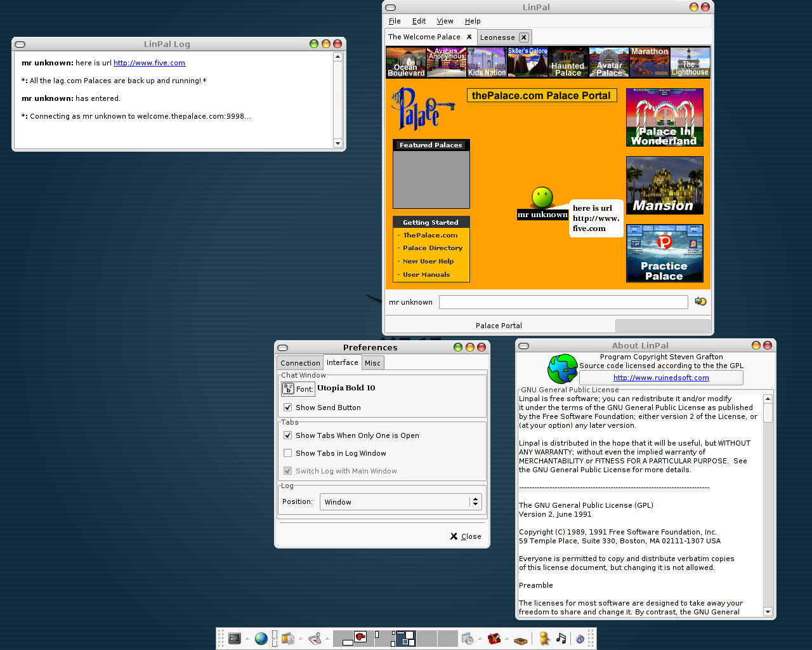The height and width of the screenshot is (650, 812).
Task: Switch to Misc tab in Preferences
Action: pyautogui.click(x=373, y=363)
